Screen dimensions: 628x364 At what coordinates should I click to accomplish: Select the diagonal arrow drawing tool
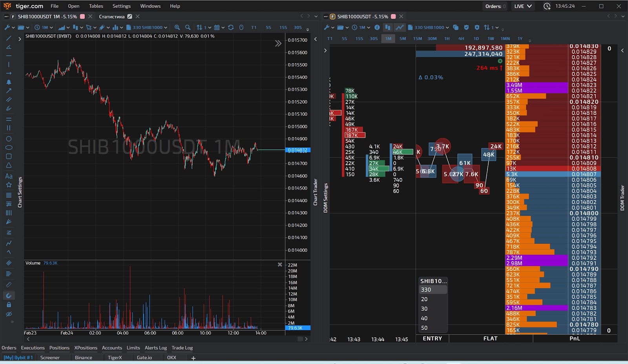(x=9, y=91)
